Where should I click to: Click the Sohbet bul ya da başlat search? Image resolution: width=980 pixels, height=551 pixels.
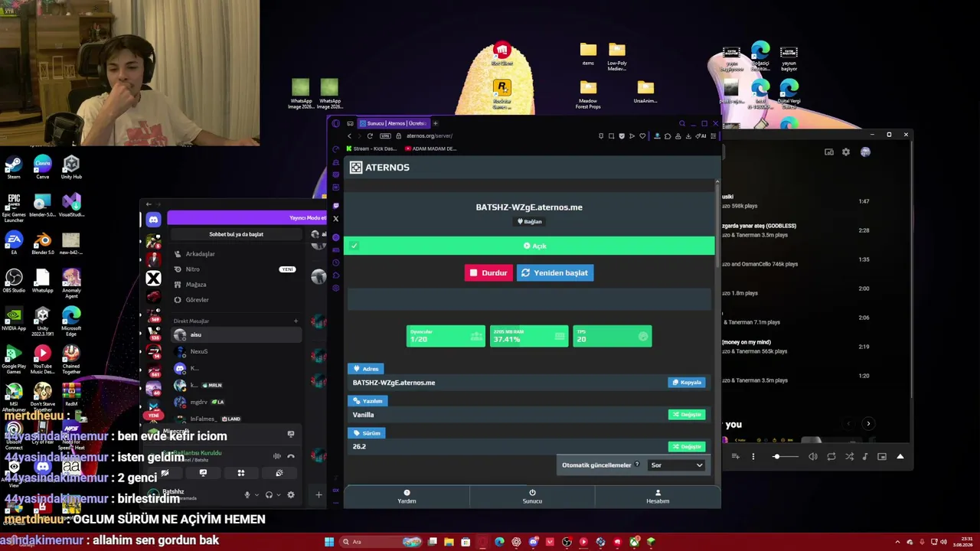[236, 234]
